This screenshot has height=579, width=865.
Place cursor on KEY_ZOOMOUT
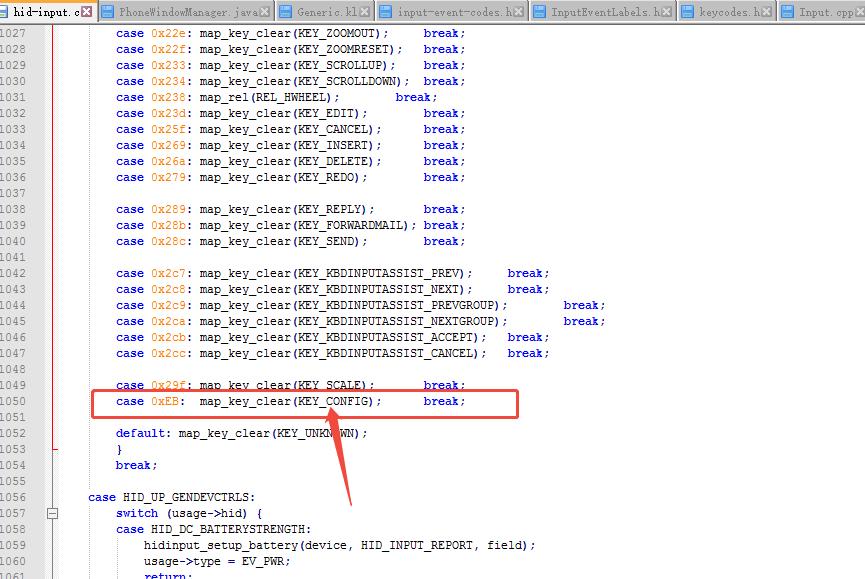tap(339, 34)
